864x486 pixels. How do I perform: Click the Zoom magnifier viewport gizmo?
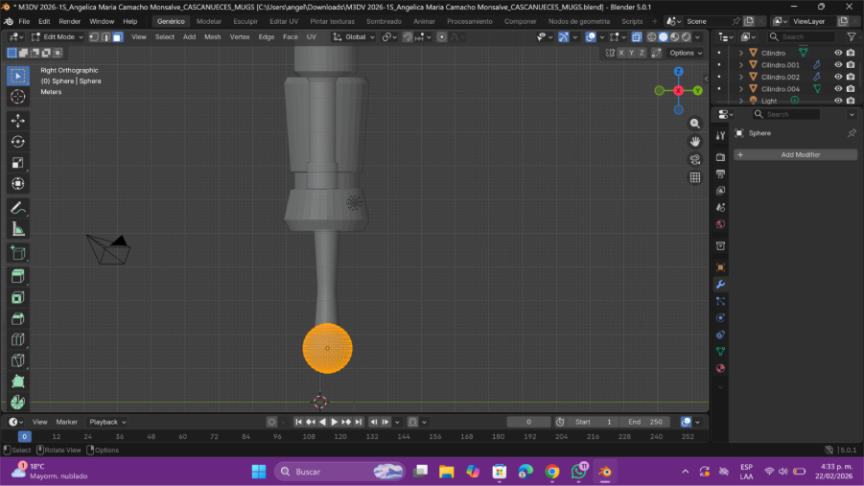tap(695, 123)
